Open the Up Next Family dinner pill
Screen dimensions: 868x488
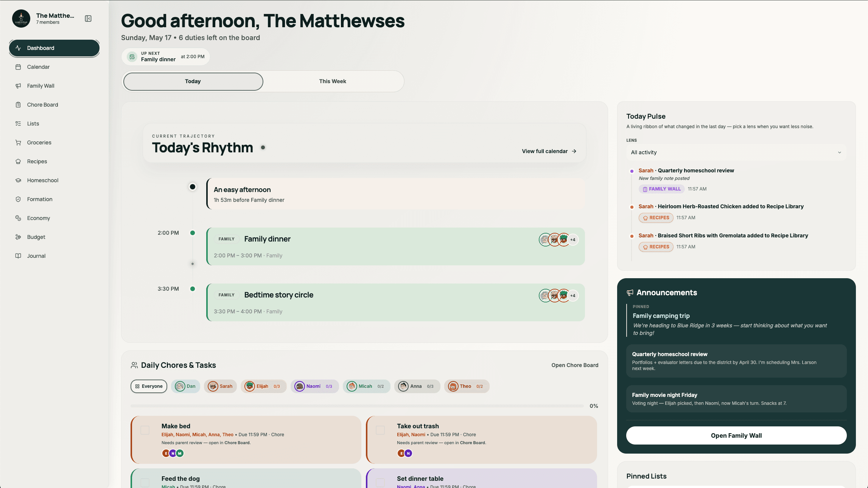(x=165, y=57)
